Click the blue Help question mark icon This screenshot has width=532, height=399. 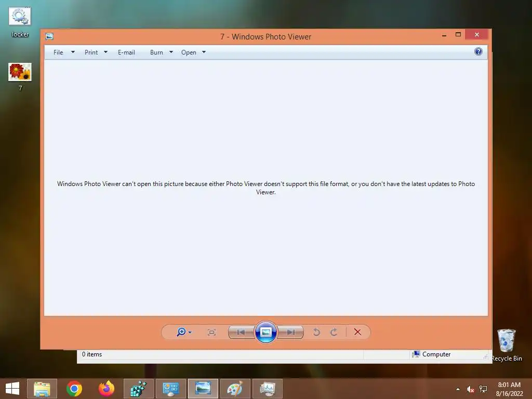click(x=478, y=51)
